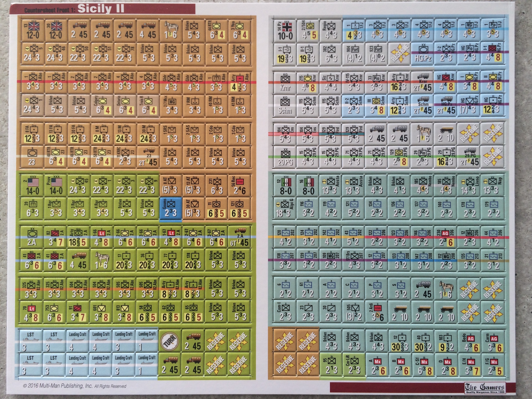Click the Sicily II title banner
532x399 pixels.
(101, 9)
